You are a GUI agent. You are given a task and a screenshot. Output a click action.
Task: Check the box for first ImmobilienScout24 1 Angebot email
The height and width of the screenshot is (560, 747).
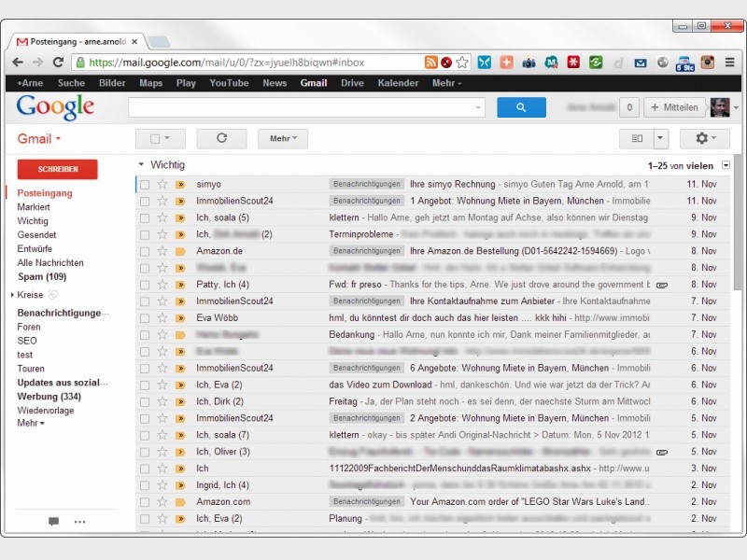point(145,201)
